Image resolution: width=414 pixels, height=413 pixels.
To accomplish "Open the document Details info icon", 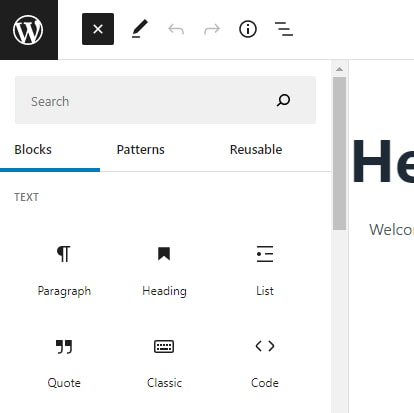I will (x=248, y=29).
